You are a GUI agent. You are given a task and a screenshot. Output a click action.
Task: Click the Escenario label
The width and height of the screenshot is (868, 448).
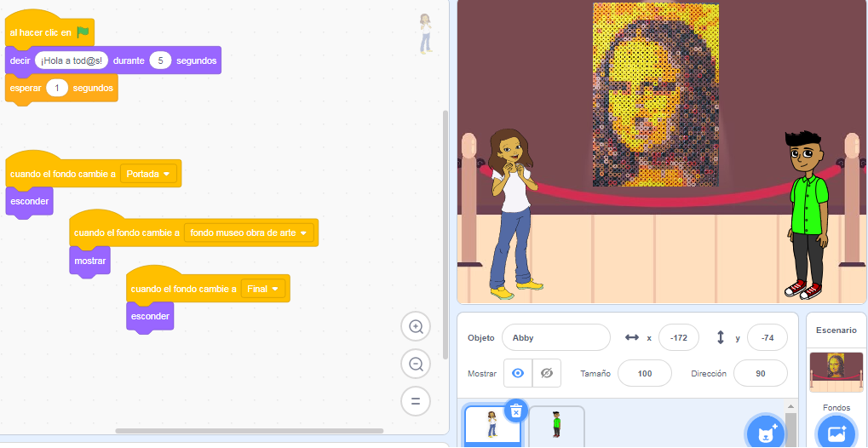click(836, 330)
